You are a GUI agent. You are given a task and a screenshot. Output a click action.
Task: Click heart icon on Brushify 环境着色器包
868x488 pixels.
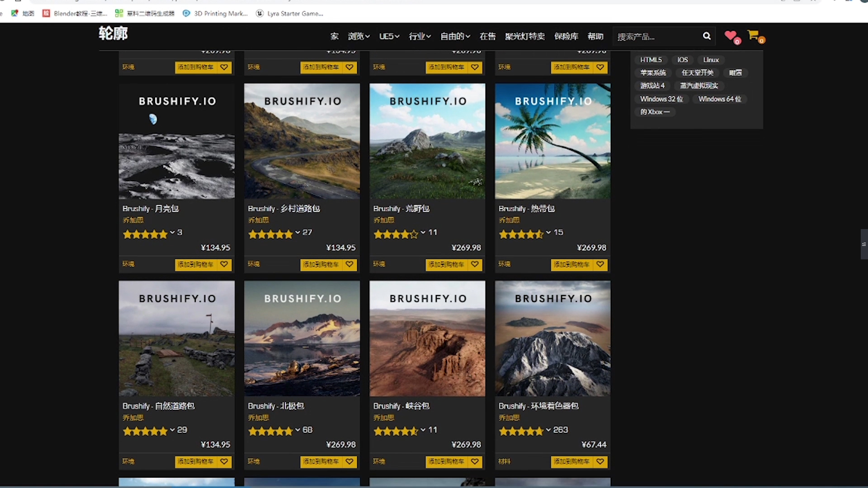pyautogui.click(x=600, y=461)
